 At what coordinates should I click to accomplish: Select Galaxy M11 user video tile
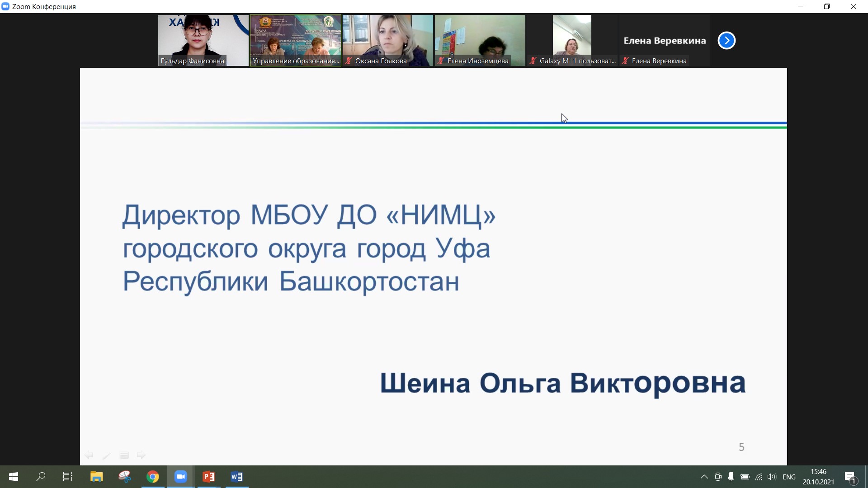coord(572,40)
